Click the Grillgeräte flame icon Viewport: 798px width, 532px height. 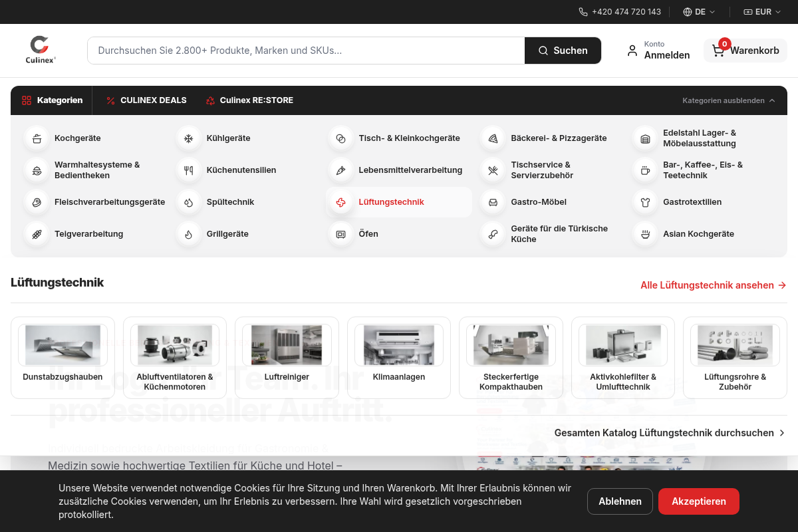[x=189, y=234]
